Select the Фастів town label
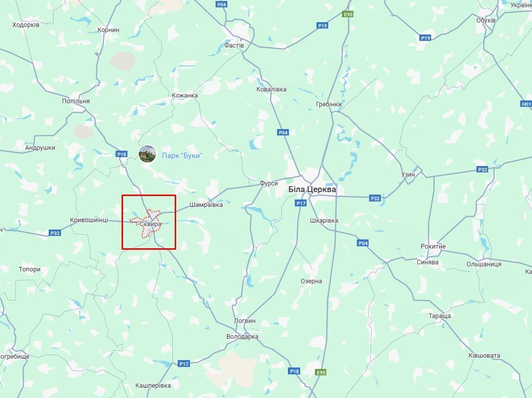The width and height of the screenshot is (532, 398). pos(234,45)
